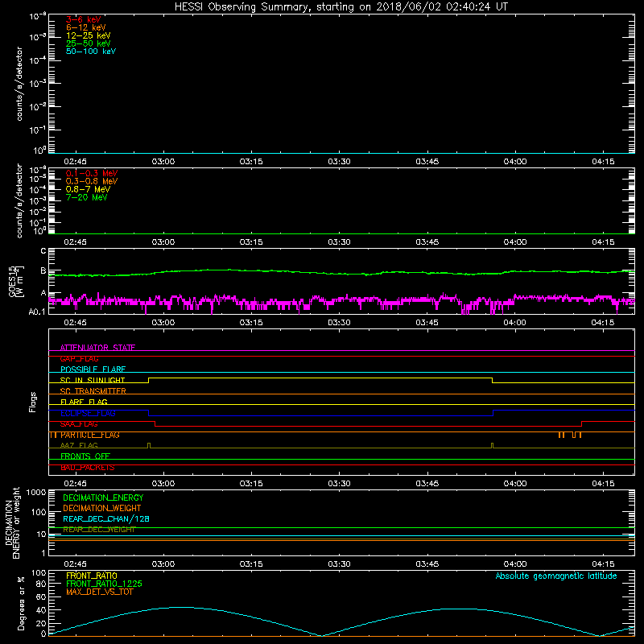Screen dimensions: 644x644
Task: Select the PARTICLE_FLAG label
Action: coord(90,435)
